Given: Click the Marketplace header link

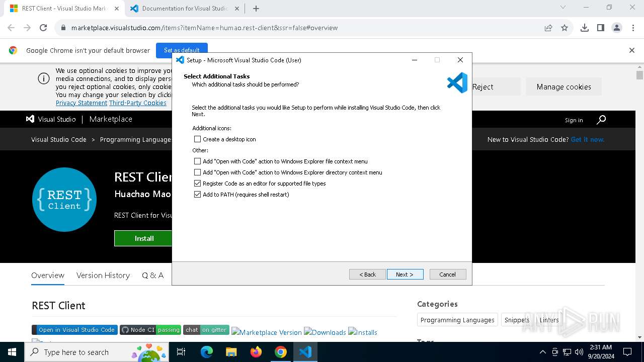Looking at the screenshot, I should coord(111,119).
